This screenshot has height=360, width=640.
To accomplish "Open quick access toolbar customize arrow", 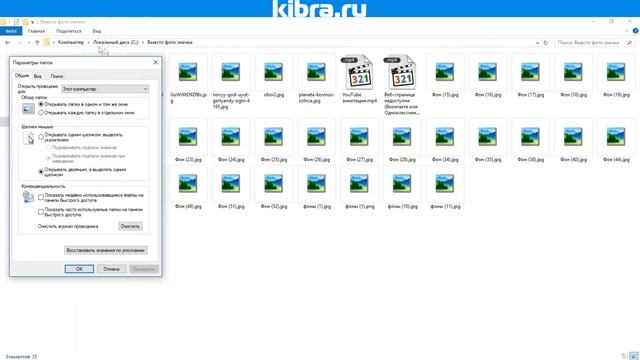I will click(x=32, y=22).
